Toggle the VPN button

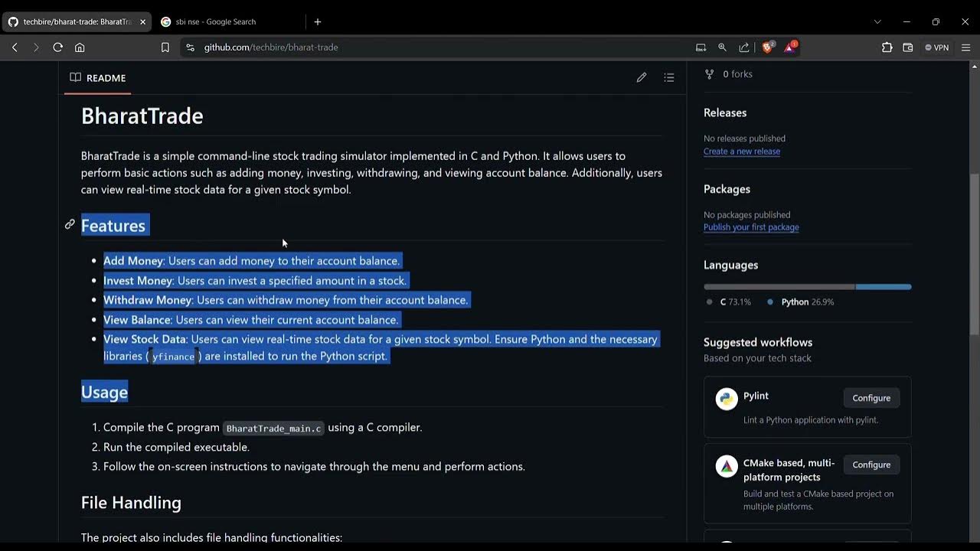click(x=936, y=47)
